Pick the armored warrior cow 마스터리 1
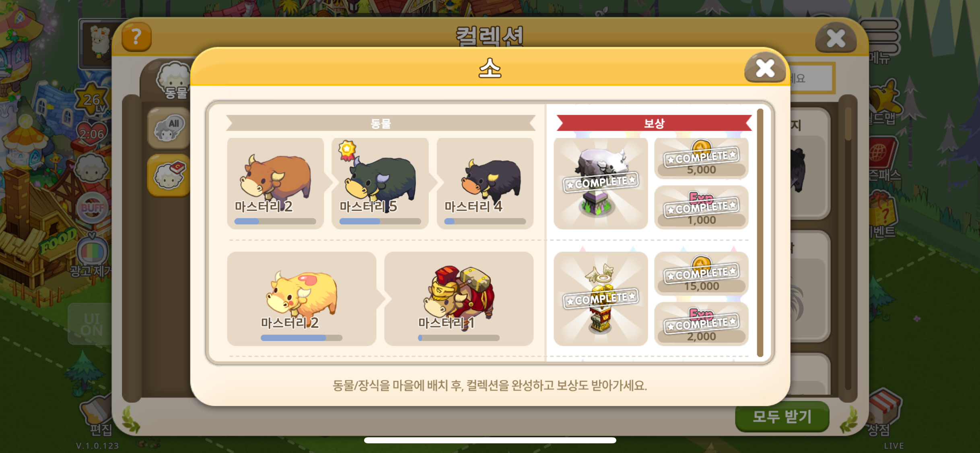This screenshot has width=980, height=453. pyautogui.click(x=459, y=299)
